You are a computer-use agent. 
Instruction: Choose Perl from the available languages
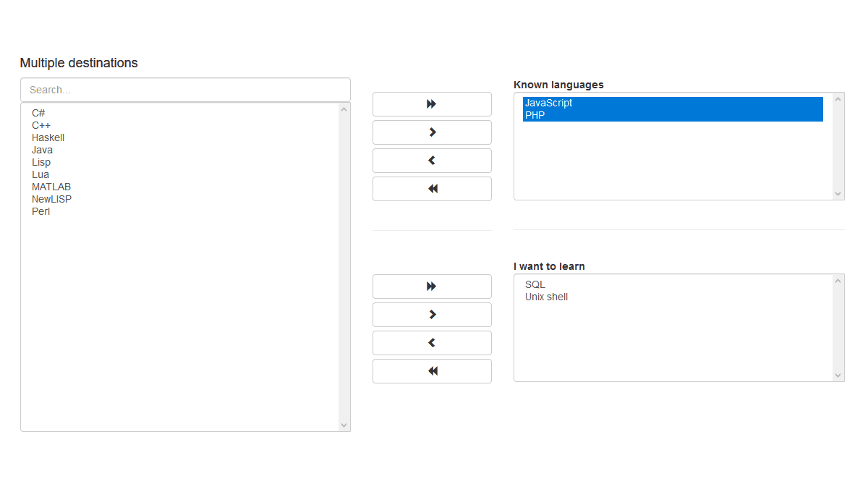[41, 211]
